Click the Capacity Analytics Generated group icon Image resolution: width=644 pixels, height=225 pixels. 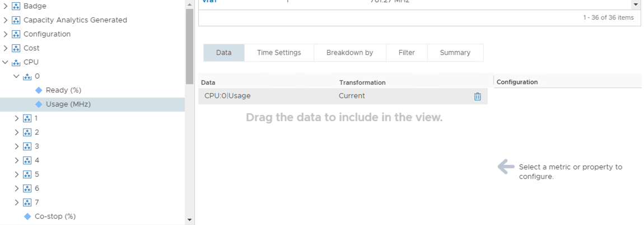16,20
